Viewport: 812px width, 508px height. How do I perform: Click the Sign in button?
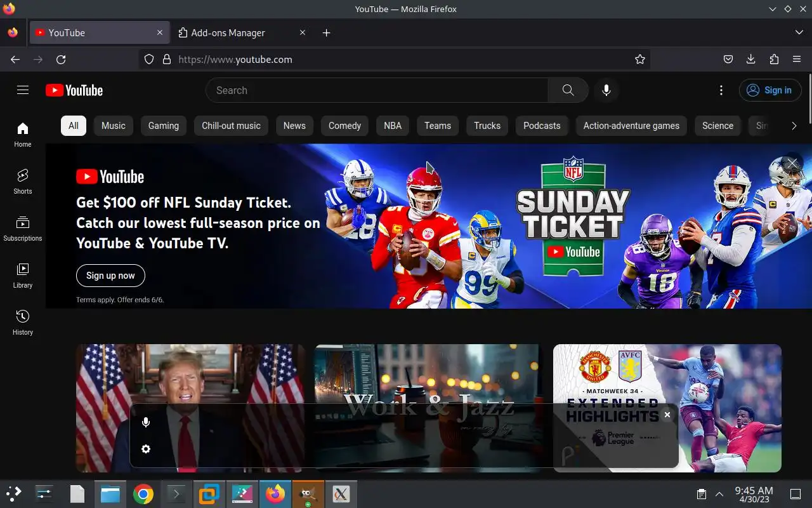pos(770,90)
